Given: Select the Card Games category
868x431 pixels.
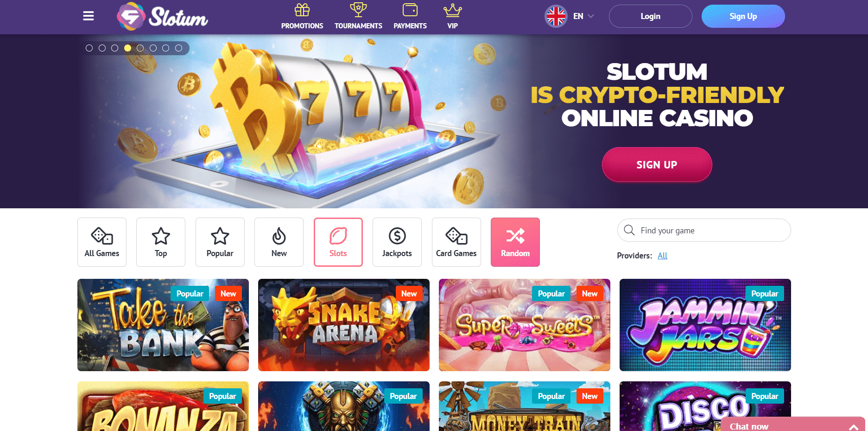Looking at the screenshot, I should pos(456,242).
